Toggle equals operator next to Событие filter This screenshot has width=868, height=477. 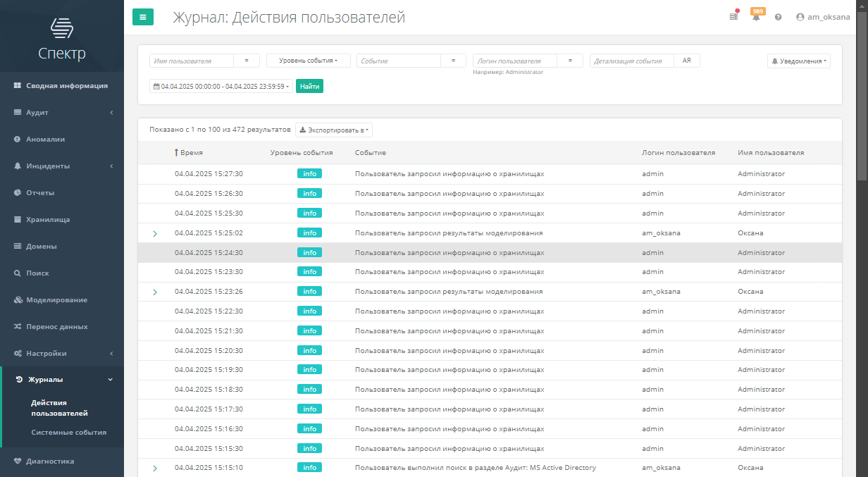(x=453, y=61)
